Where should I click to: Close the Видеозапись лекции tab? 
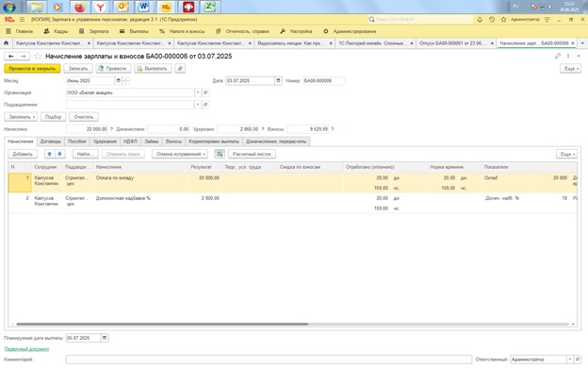pos(331,43)
